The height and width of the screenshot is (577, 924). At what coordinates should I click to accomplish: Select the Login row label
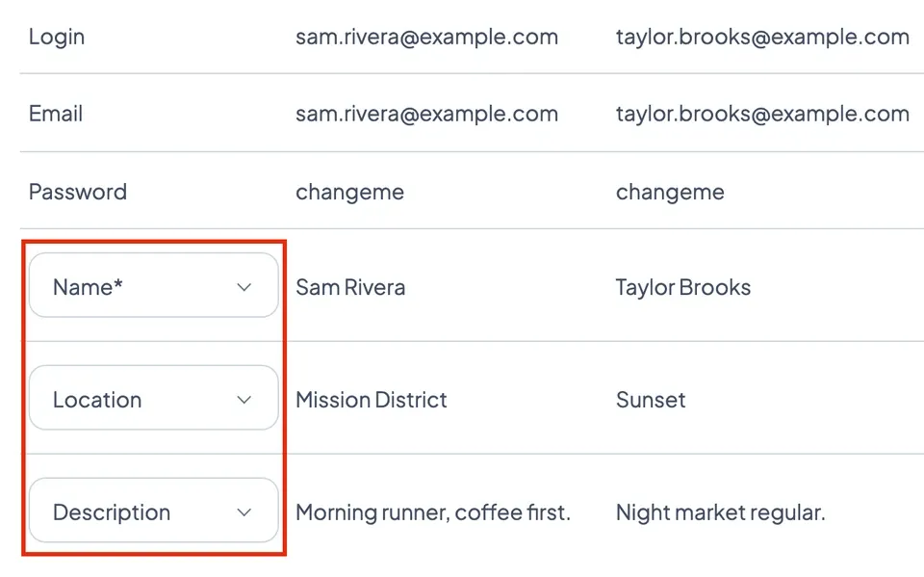(x=57, y=38)
